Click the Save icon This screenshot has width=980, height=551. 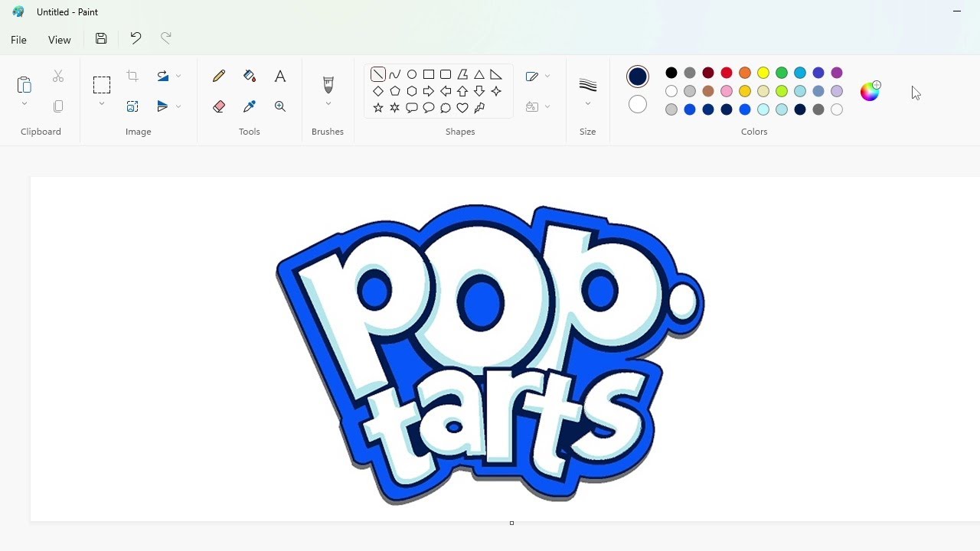click(101, 38)
